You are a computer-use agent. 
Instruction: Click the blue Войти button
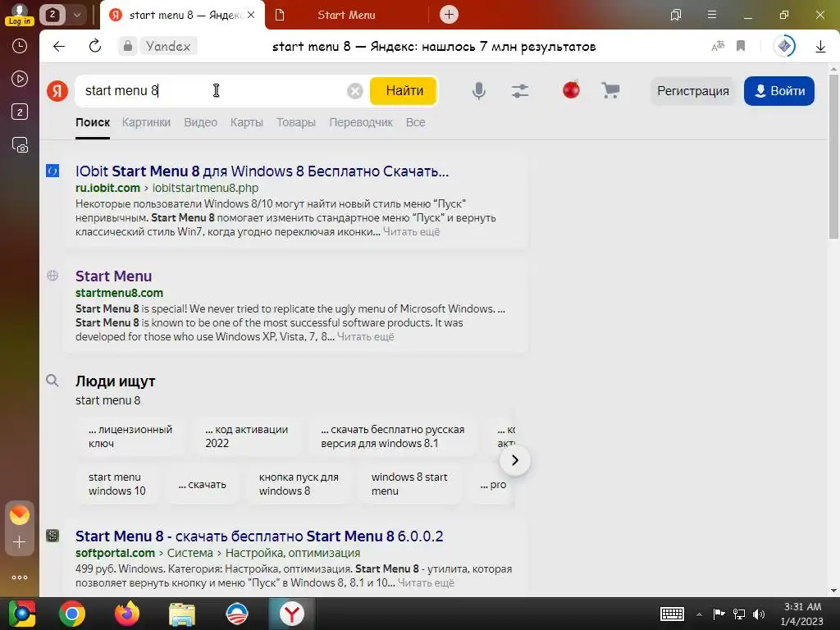pos(779,91)
